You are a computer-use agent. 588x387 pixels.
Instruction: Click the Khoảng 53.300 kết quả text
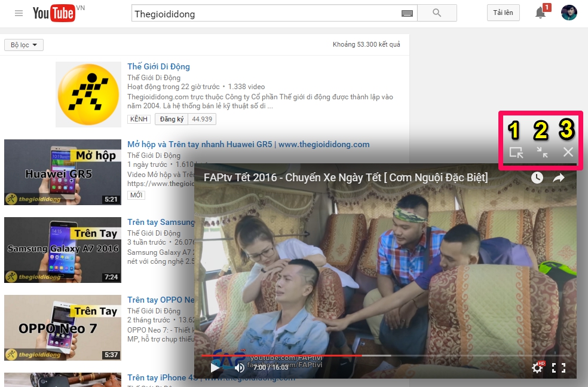click(366, 44)
